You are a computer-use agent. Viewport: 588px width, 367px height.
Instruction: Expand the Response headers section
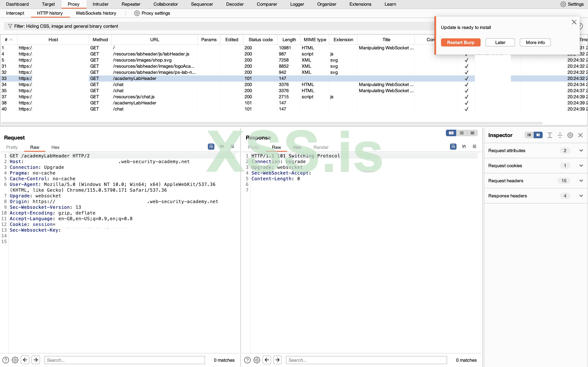coord(581,196)
